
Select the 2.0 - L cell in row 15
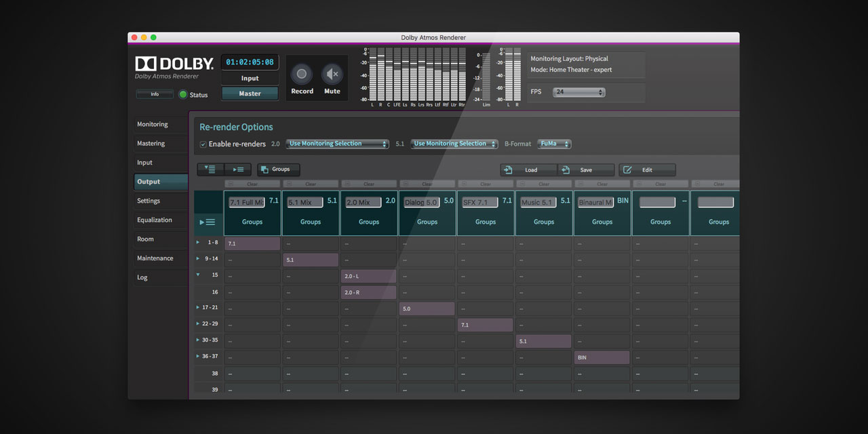pos(369,276)
